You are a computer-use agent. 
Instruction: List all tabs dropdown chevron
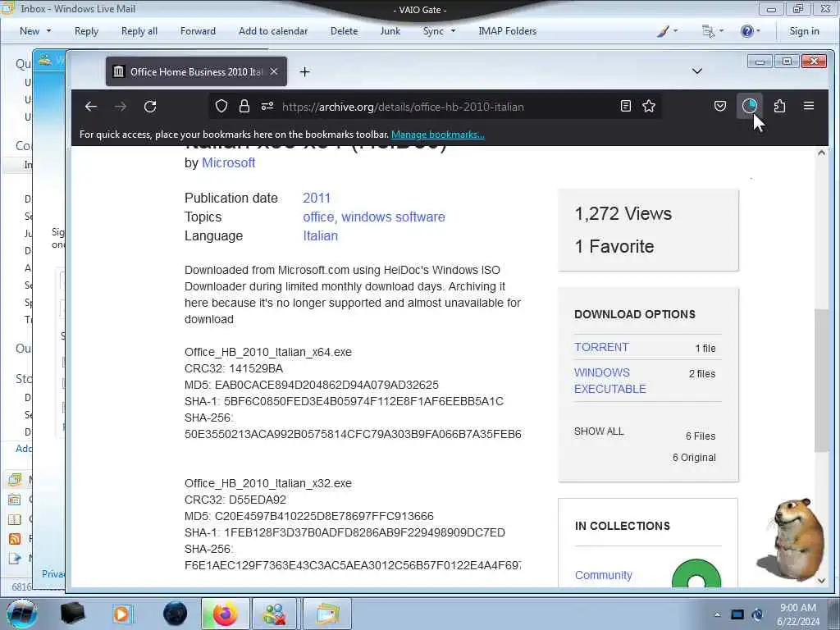point(697,71)
